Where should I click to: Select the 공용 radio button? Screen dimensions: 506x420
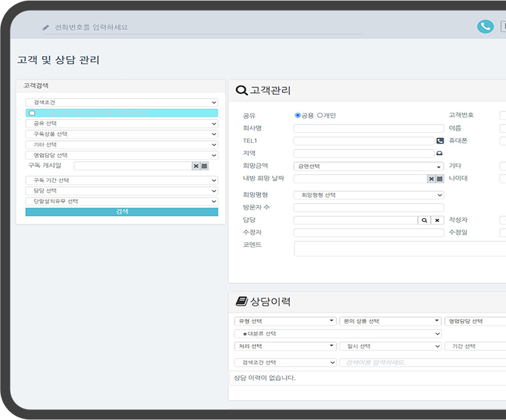tap(298, 115)
